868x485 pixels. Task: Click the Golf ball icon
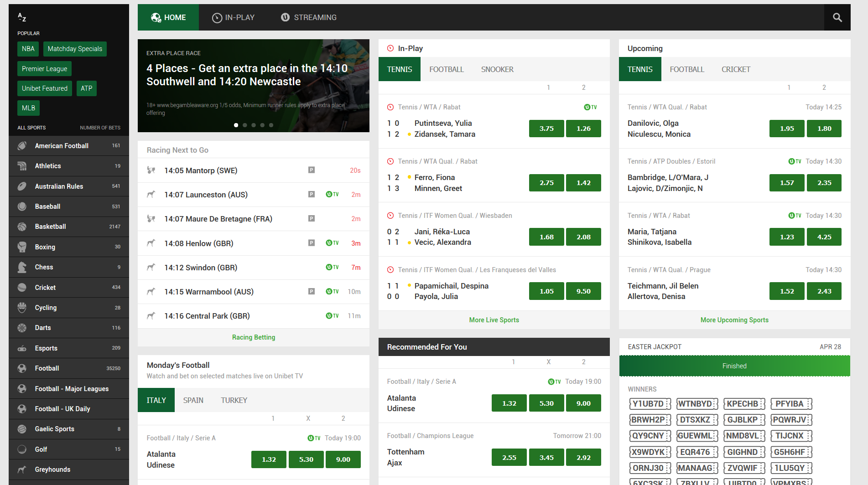[x=22, y=449]
